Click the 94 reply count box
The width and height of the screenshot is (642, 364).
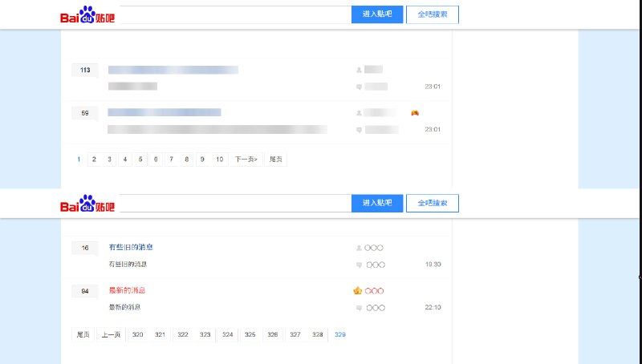(84, 291)
